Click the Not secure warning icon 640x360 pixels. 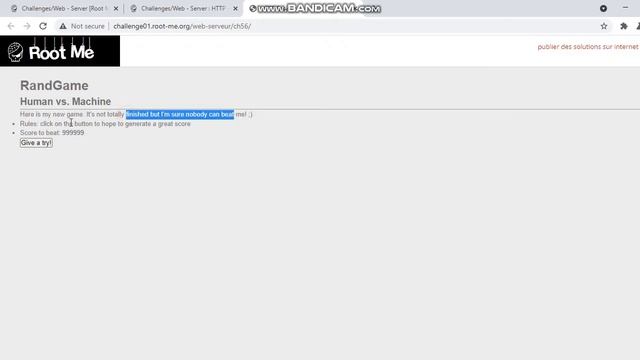[x=62, y=26]
